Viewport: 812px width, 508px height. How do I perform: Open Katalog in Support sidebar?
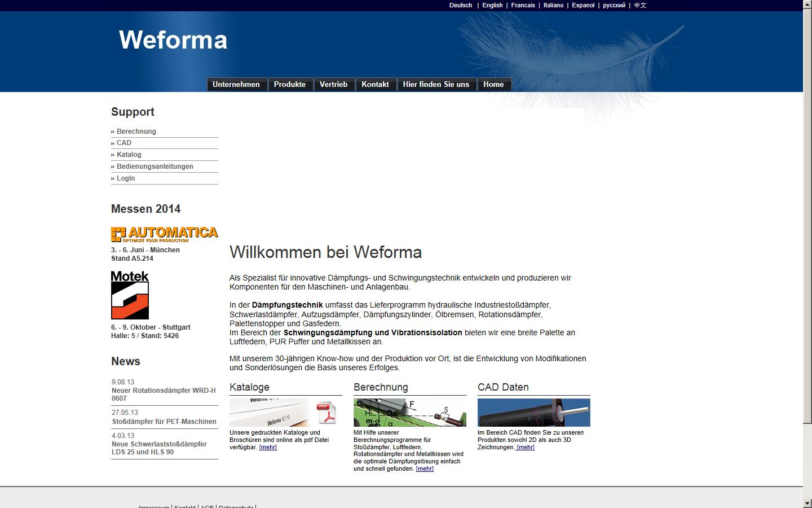tap(129, 155)
